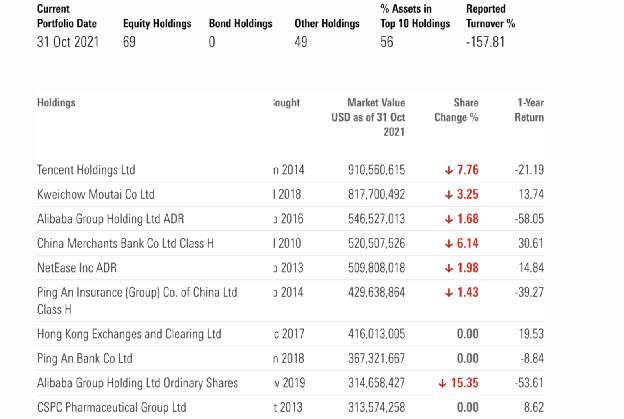Click the red down arrow beside 6.14
This screenshot has width=624, height=419.
point(449,243)
